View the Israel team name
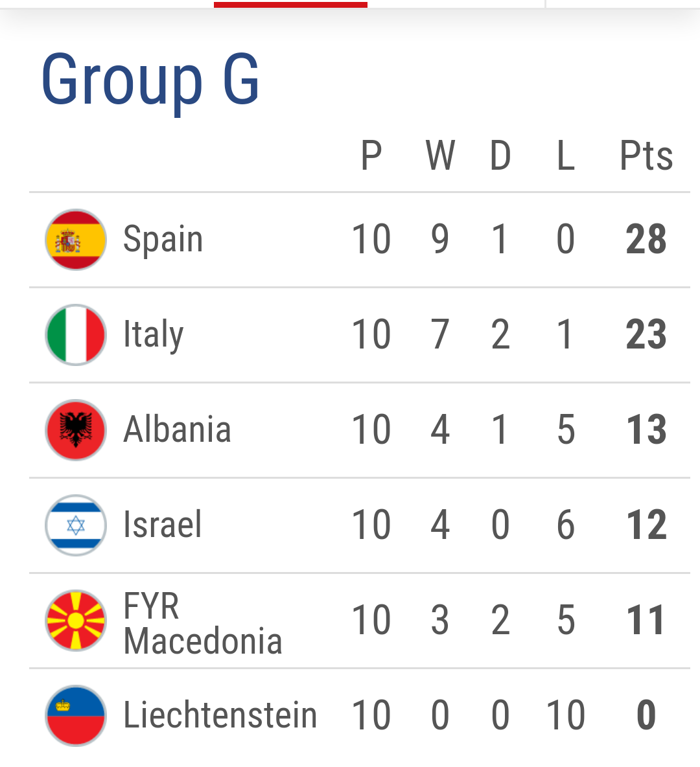Viewport: 700px width, 767px height. [163, 525]
